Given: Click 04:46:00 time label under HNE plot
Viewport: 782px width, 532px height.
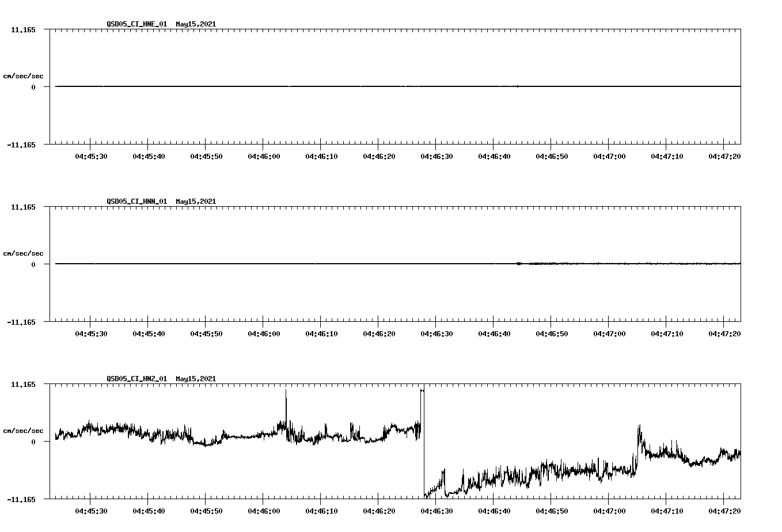Looking at the screenshot, I should pos(264,156).
